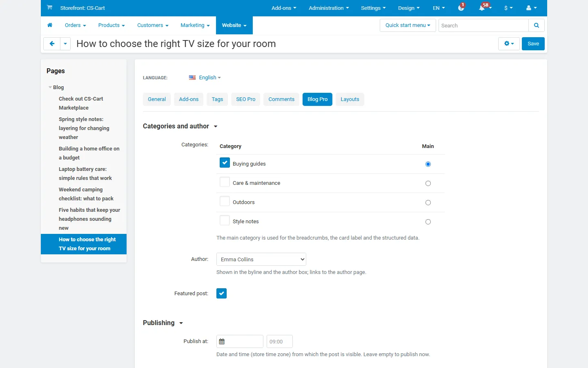This screenshot has width=588, height=368.
Task: Open the currency $ dropdown
Action: point(508,8)
